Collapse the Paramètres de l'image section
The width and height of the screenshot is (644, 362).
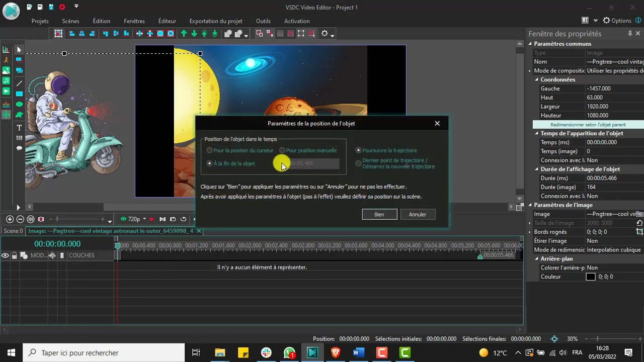click(x=530, y=205)
